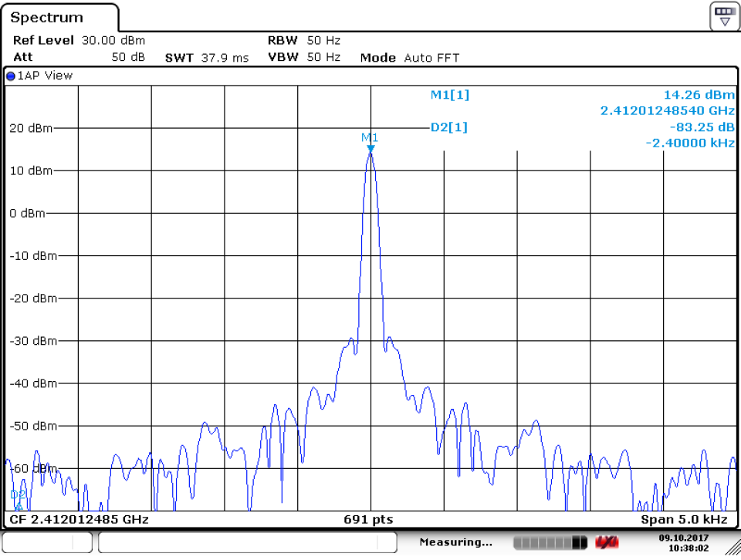Click the Ref Level 30.00 dBm value
Viewport: 741px width, 560px height.
pyautogui.click(x=113, y=40)
